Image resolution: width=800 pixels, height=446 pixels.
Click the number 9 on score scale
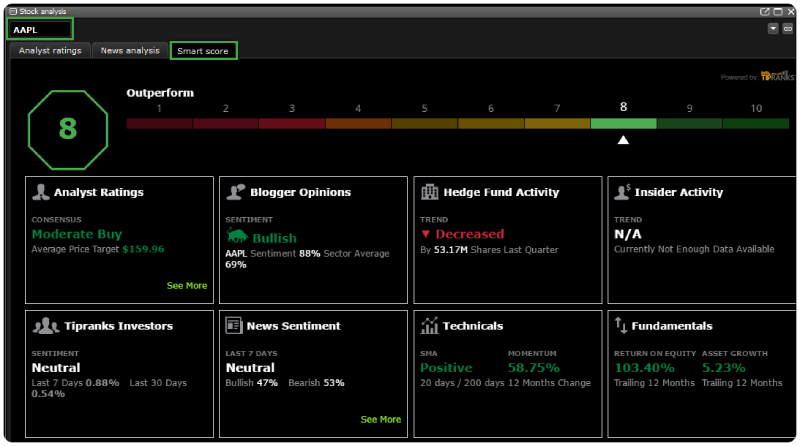coord(689,108)
